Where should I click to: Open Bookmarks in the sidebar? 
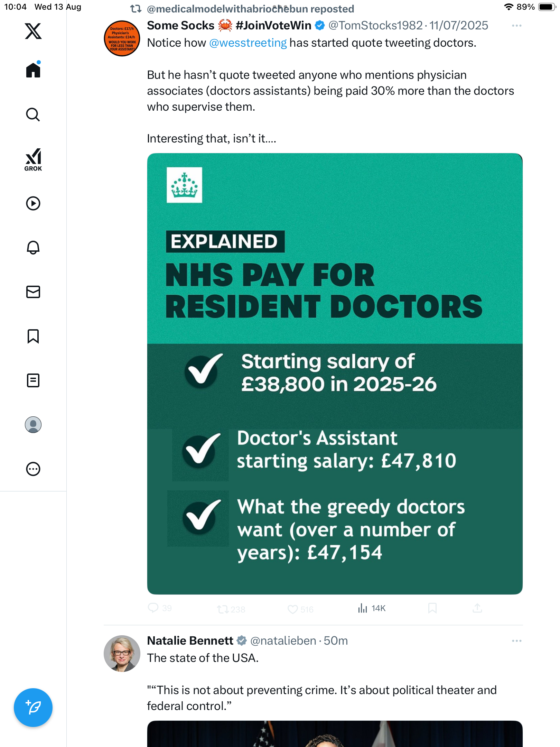click(x=33, y=336)
